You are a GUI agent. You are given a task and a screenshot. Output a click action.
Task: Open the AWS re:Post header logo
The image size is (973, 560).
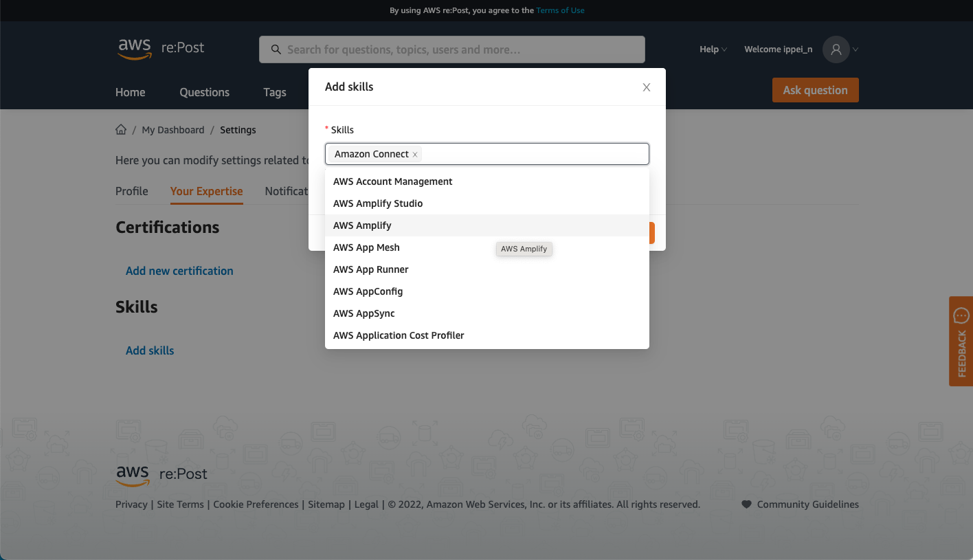[161, 49]
